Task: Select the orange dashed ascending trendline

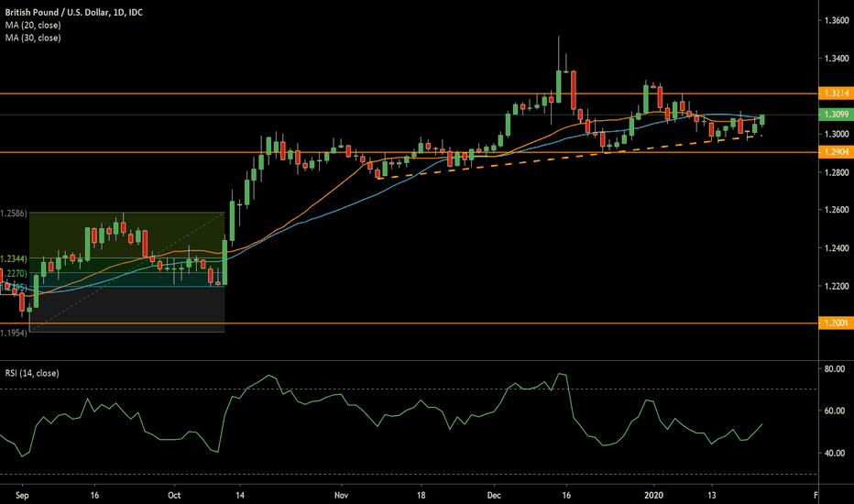Action: click(x=550, y=158)
